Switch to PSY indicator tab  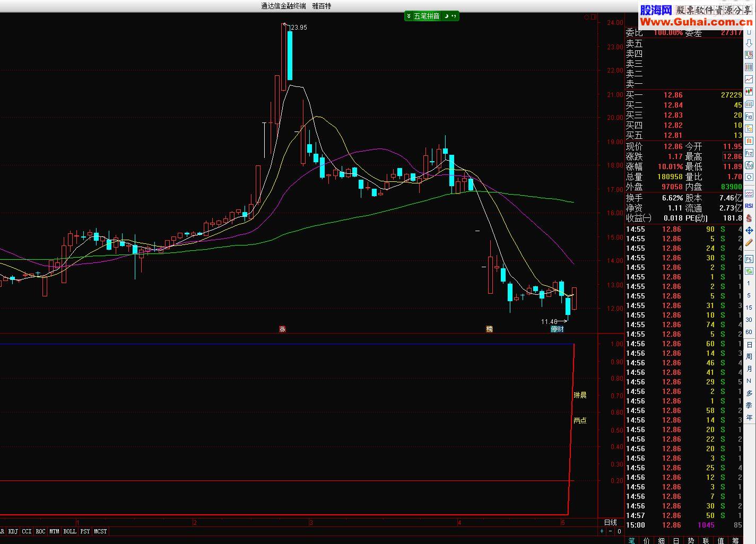(x=85, y=531)
